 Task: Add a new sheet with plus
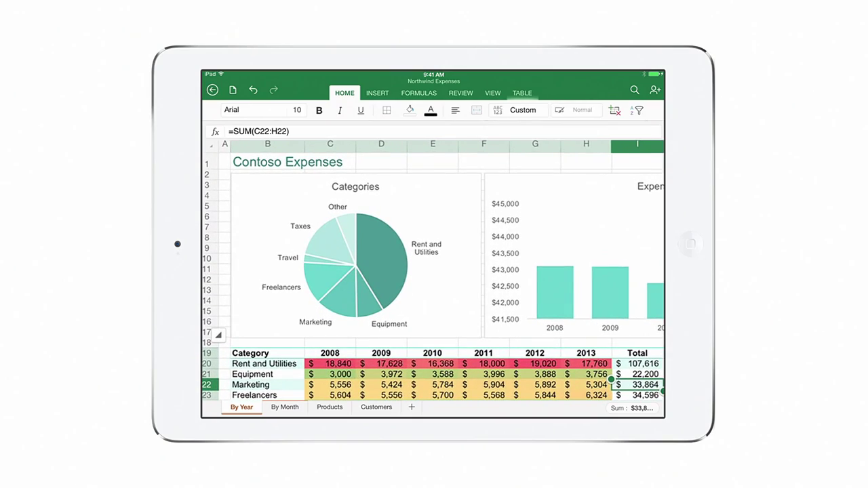(412, 407)
